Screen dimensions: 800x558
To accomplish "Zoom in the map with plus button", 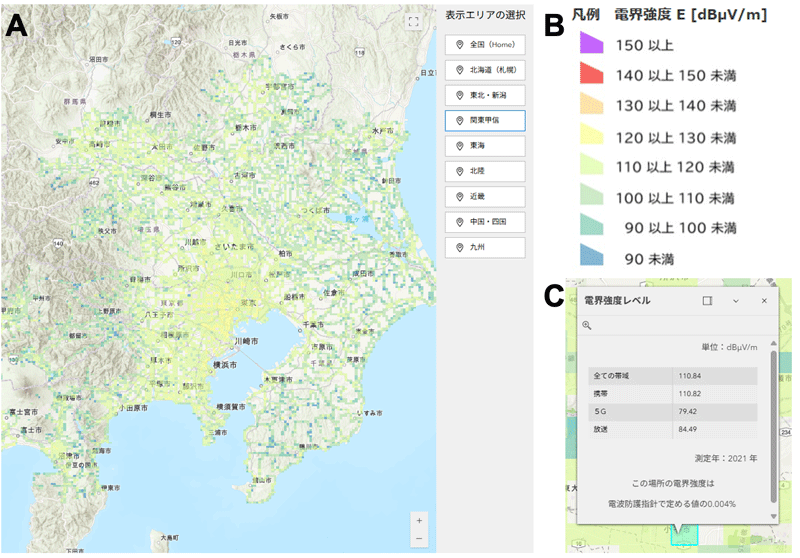I will point(419,521).
